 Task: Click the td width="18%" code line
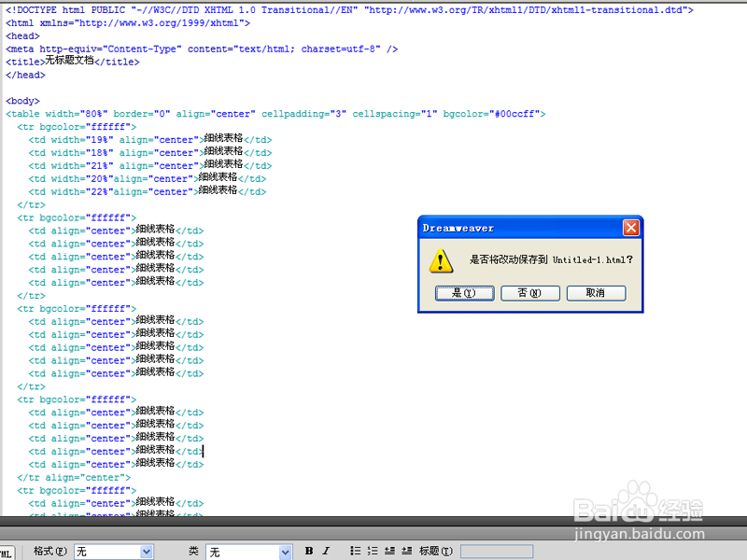pos(150,152)
